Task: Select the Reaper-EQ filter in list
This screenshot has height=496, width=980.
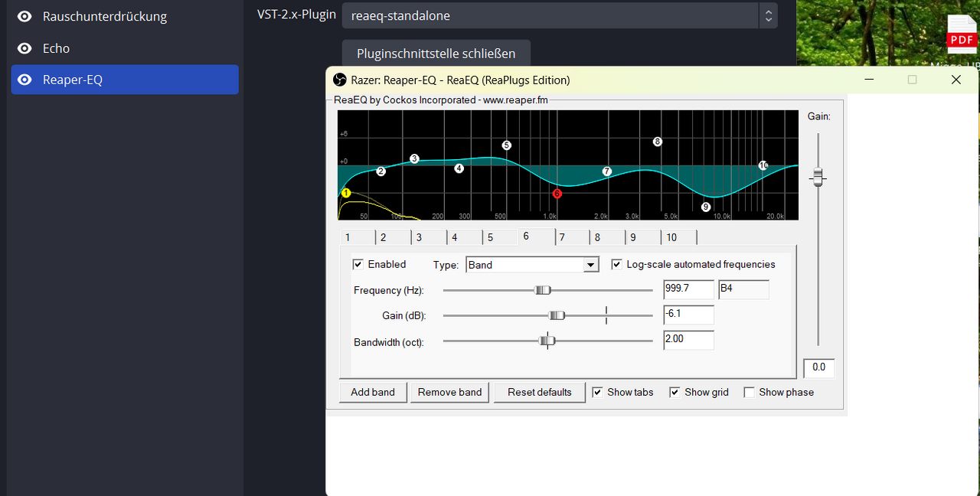Action: coord(125,80)
